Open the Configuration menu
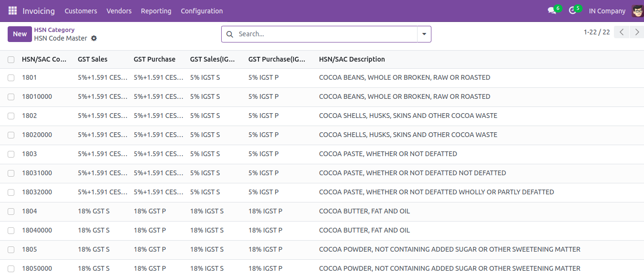644x276 pixels. tap(202, 11)
